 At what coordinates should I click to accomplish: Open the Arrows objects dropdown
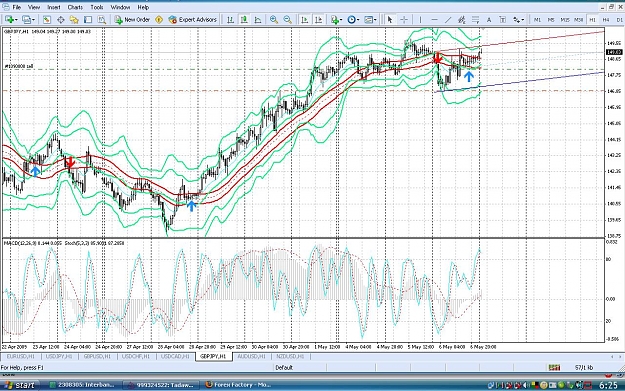click(x=518, y=20)
